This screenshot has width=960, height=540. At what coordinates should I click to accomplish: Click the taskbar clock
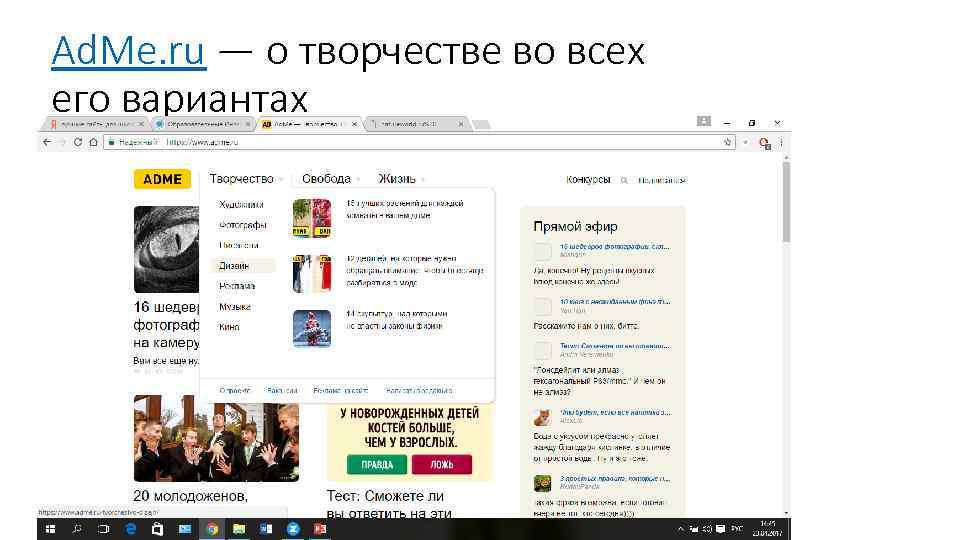(x=768, y=529)
